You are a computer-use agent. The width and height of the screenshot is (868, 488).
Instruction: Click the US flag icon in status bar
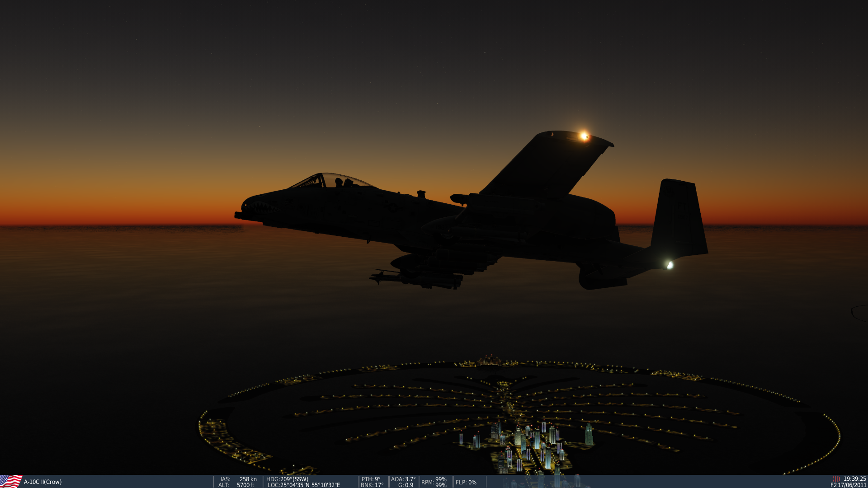pos(11,482)
